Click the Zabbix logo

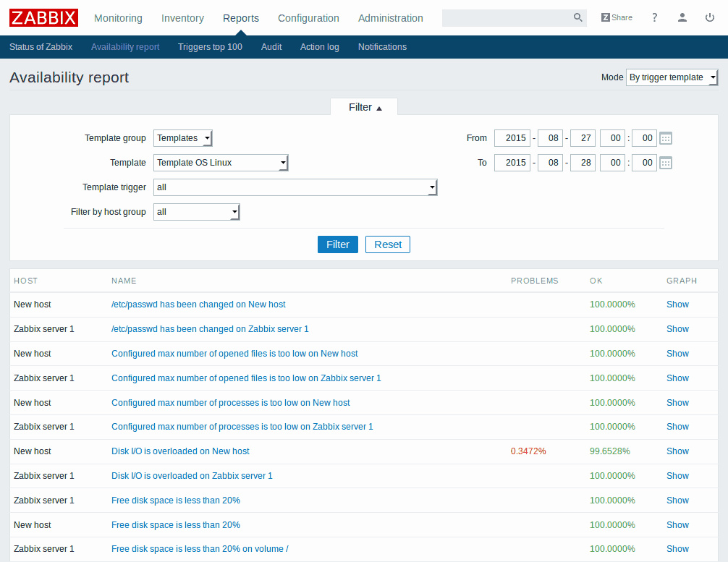click(x=43, y=17)
